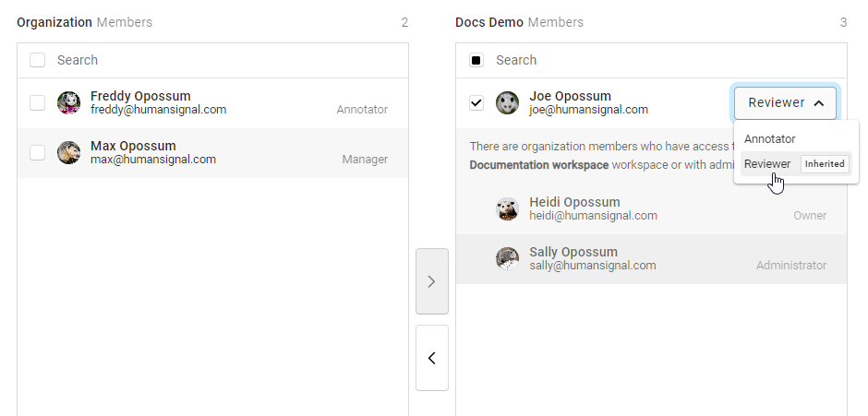Click Max Opossum's avatar picture
868x416 pixels.
click(68, 153)
